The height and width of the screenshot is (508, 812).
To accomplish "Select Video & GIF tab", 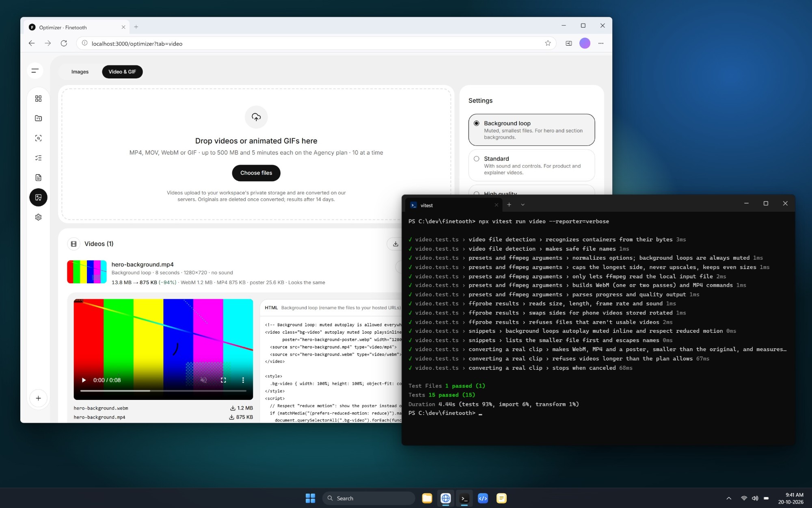I will click(122, 72).
